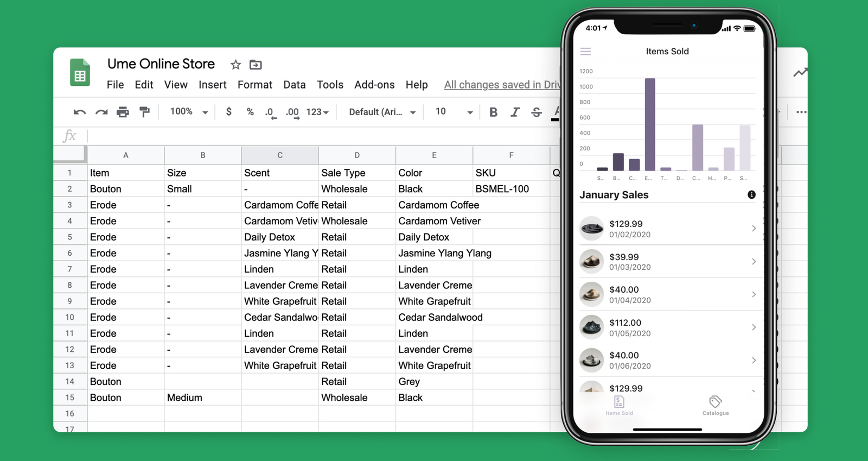The height and width of the screenshot is (461, 868).
Task: Apply italic formatting
Action: [515, 112]
